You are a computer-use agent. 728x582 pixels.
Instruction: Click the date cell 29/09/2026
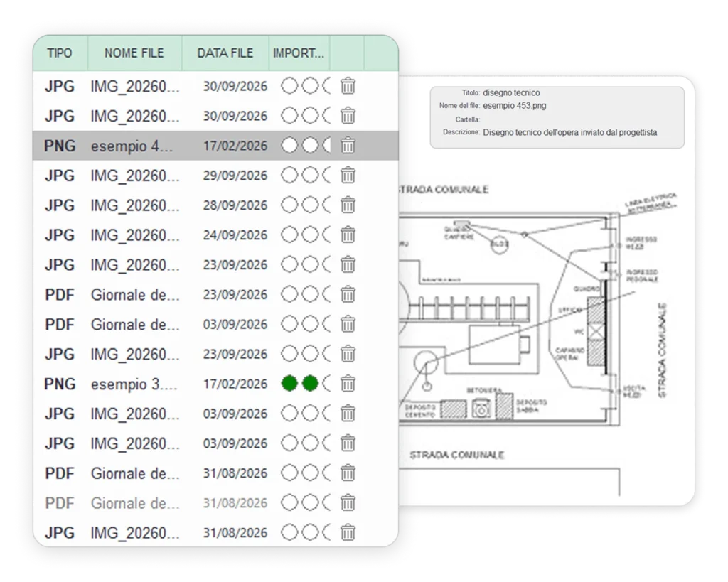tap(235, 176)
